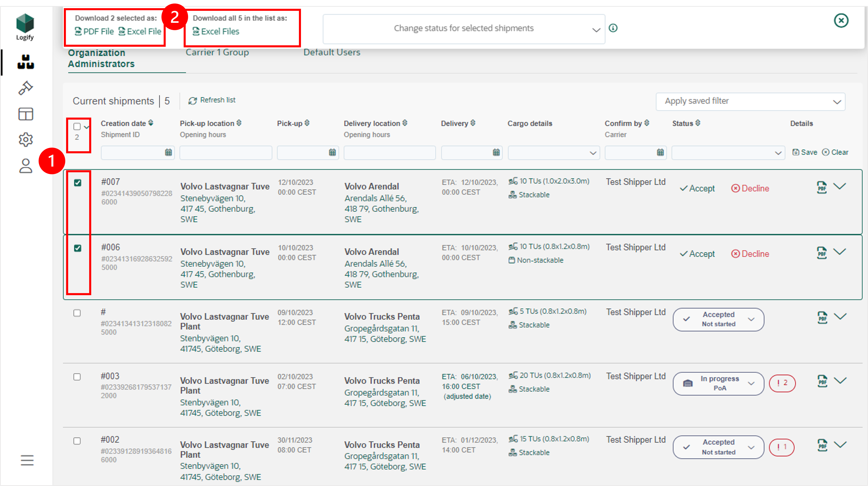This screenshot has height=486, width=868.
Task: Open alert badge with 2 on shipment #003
Action: click(782, 383)
